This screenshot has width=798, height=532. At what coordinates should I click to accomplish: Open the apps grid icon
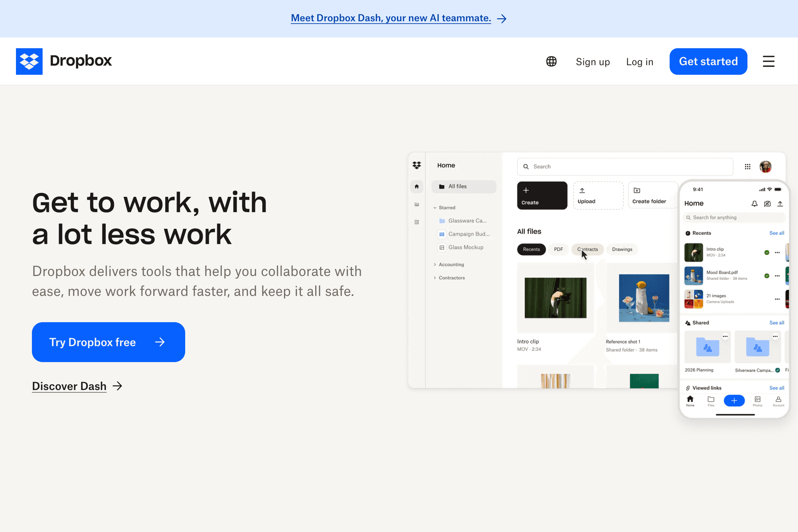pos(747,167)
